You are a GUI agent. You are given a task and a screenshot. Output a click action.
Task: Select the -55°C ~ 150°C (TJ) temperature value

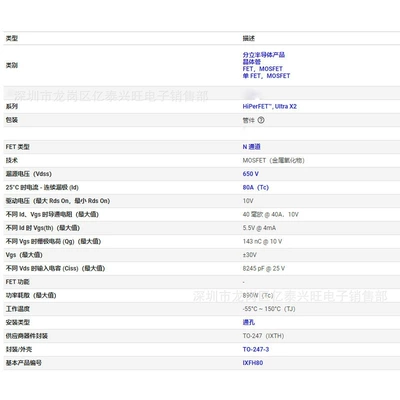tap(269, 309)
